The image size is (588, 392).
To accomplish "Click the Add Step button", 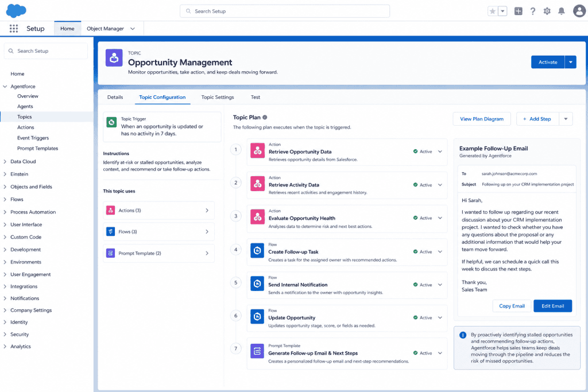I will point(537,119).
